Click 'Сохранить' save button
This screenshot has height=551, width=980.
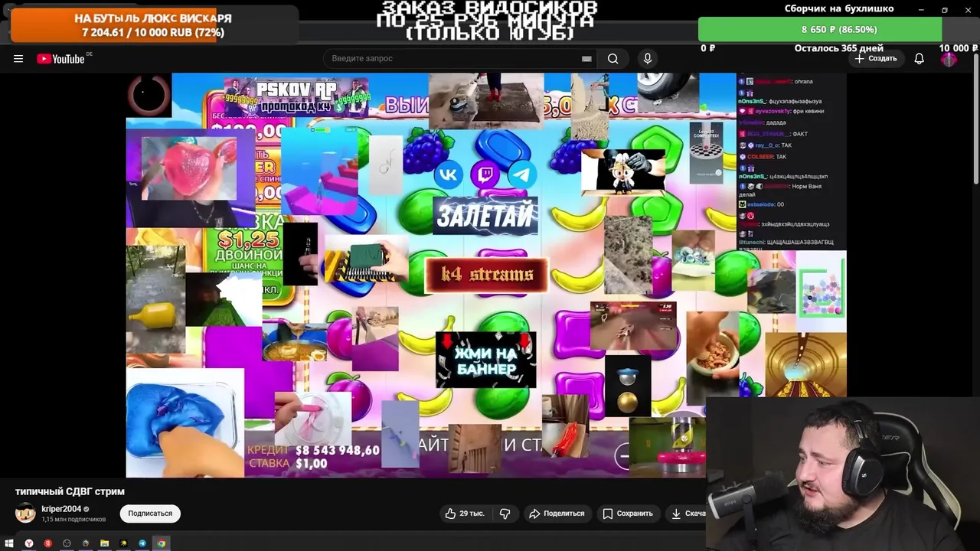point(628,514)
